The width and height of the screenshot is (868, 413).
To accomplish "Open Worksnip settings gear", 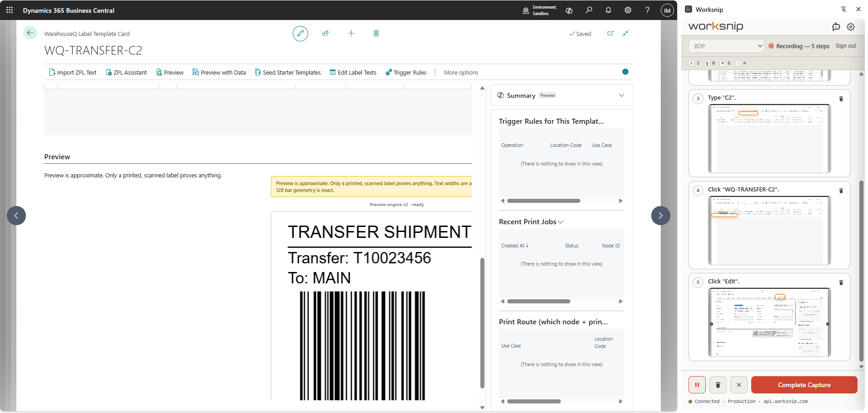I will click(851, 27).
